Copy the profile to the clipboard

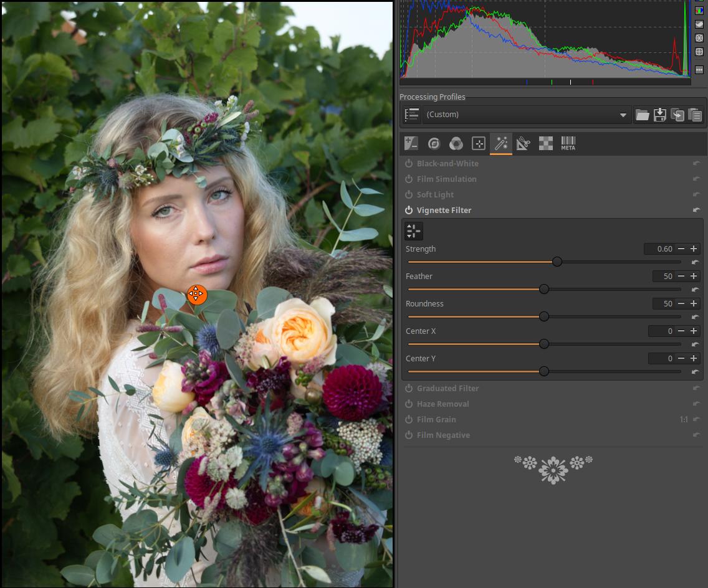677,115
